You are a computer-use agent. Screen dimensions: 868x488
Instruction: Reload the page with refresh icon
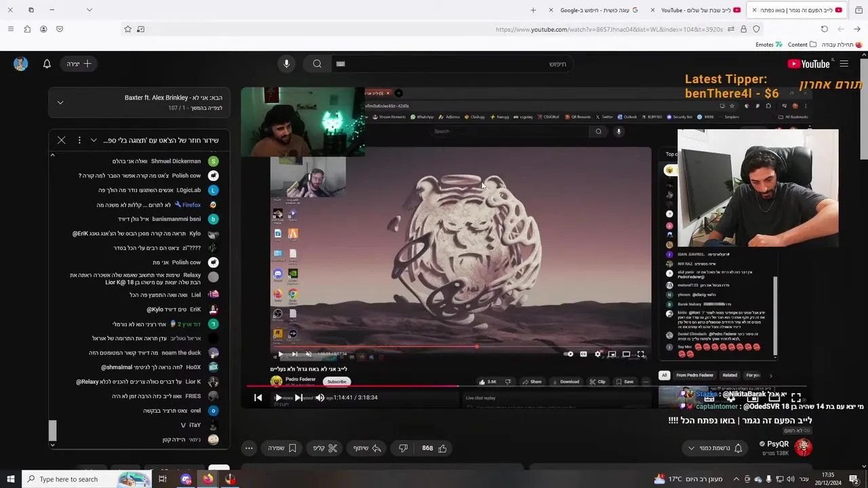tap(824, 29)
